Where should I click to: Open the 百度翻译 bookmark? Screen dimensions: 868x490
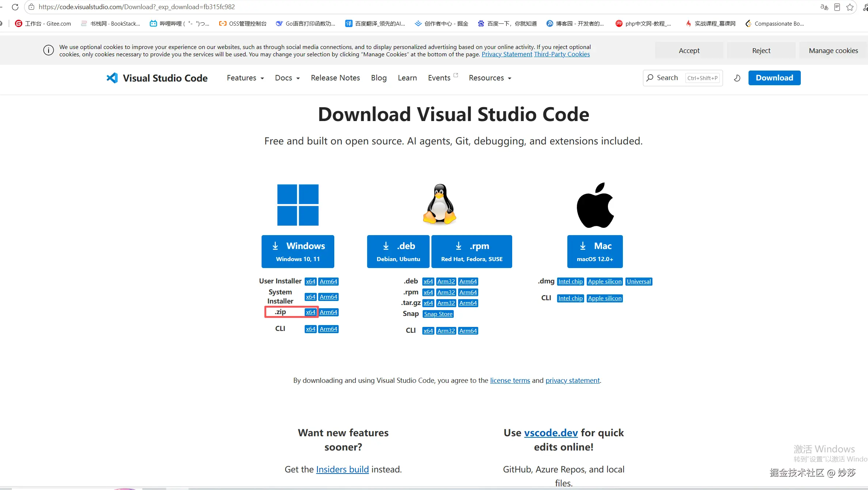375,23
